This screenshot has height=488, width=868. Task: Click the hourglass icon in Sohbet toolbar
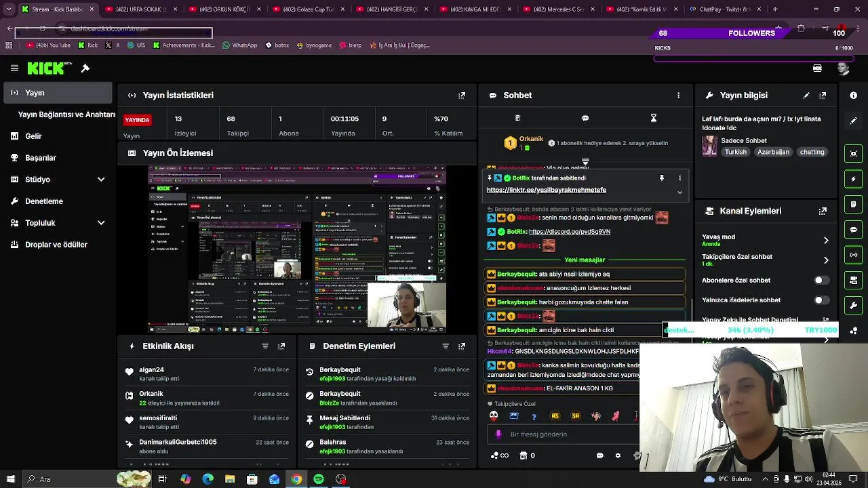tap(654, 118)
